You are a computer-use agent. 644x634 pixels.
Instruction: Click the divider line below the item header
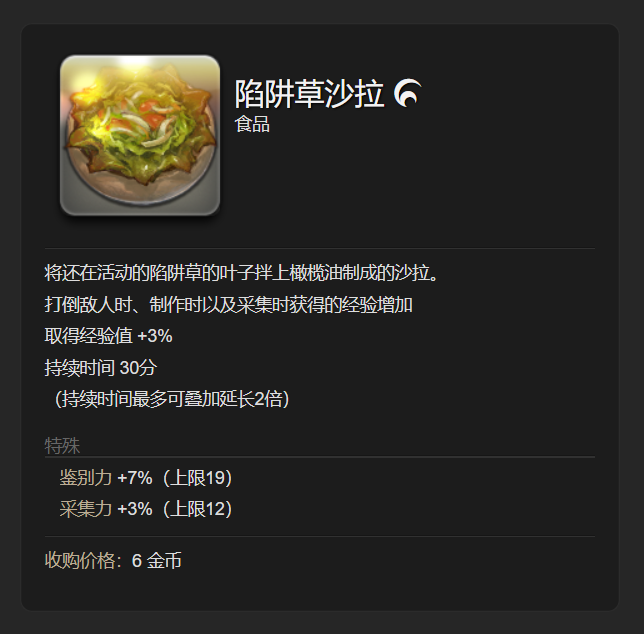[320, 248]
